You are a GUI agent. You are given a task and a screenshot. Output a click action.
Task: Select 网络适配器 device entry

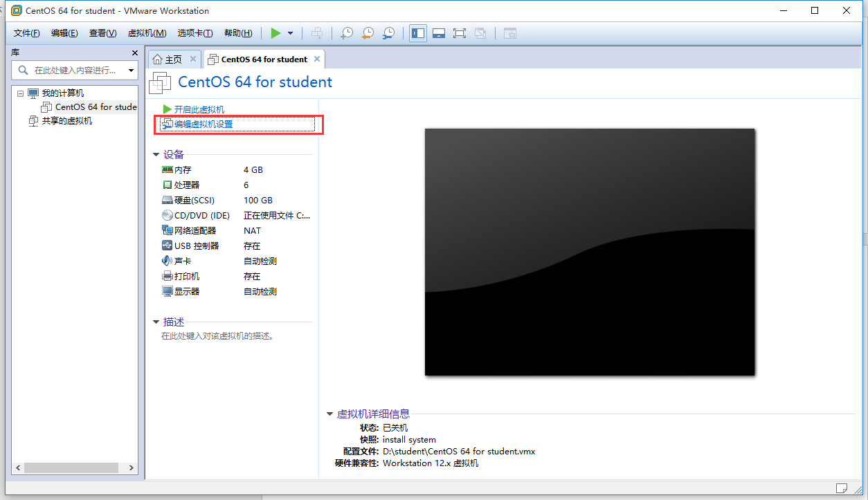pos(195,231)
